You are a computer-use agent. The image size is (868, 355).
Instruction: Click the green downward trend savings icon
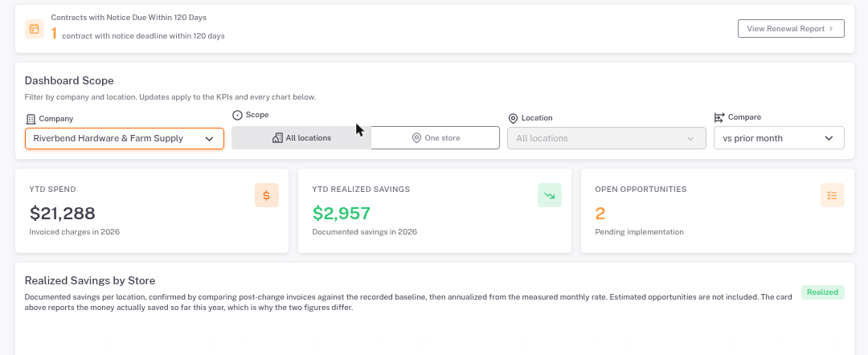tap(549, 195)
